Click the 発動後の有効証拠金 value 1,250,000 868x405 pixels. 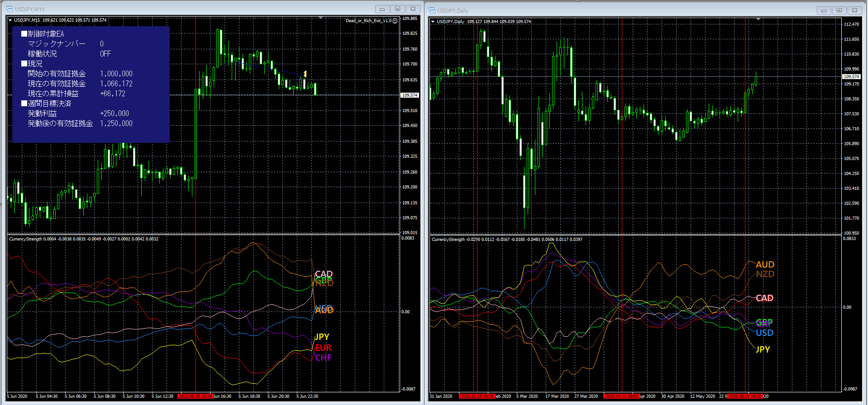point(116,123)
